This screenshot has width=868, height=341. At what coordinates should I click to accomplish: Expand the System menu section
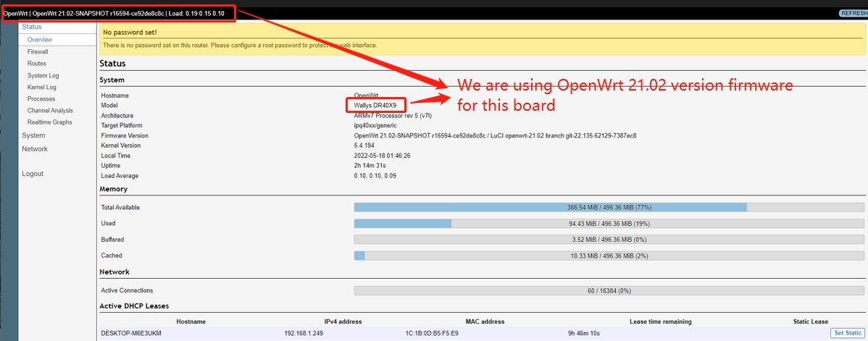(x=33, y=135)
